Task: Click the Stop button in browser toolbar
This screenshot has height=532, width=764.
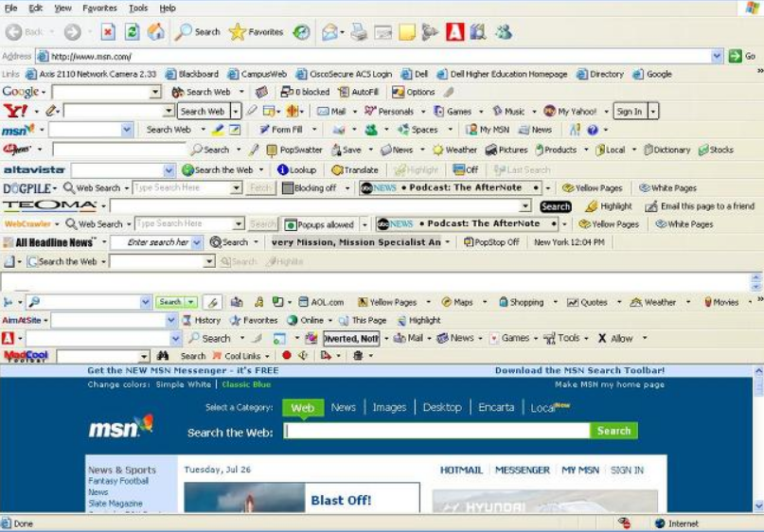Action: point(108,32)
